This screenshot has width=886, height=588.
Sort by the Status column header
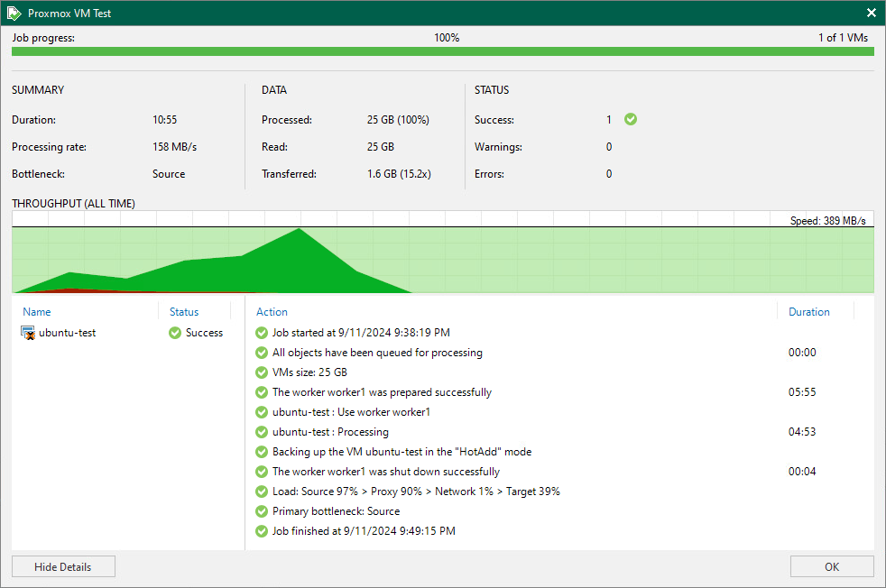click(x=184, y=312)
